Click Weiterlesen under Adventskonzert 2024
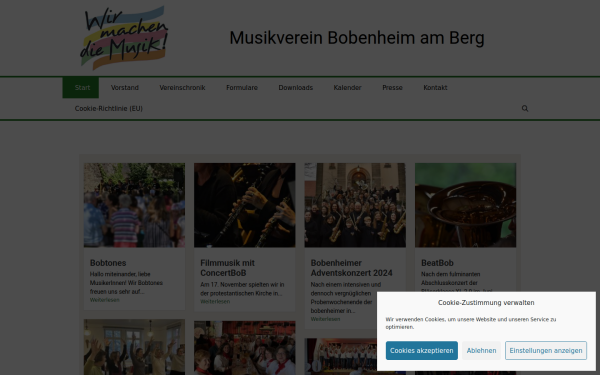 point(325,319)
